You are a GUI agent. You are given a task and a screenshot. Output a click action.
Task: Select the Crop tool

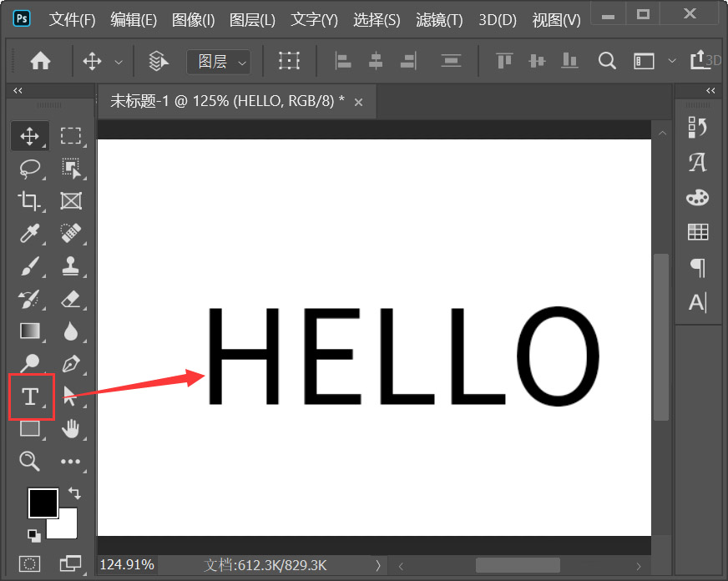click(x=30, y=200)
